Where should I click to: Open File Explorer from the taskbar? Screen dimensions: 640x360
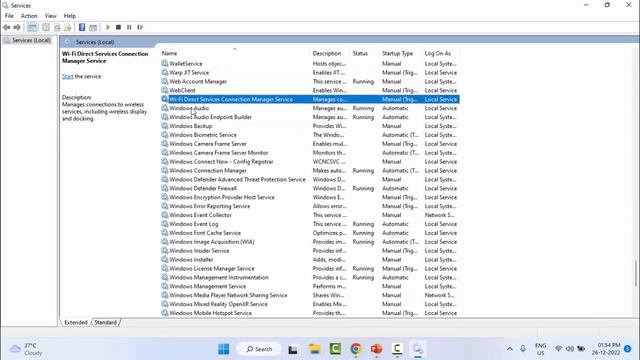point(314,349)
